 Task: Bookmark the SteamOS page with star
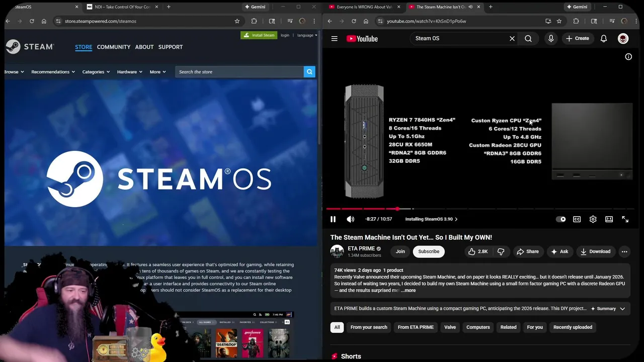click(x=237, y=21)
